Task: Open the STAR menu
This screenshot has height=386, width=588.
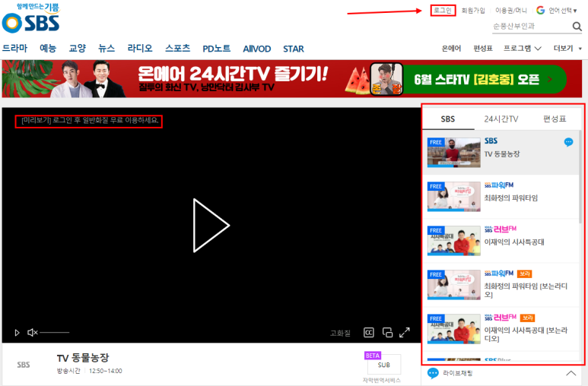Action: pyautogui.click(x=294, y=49)
